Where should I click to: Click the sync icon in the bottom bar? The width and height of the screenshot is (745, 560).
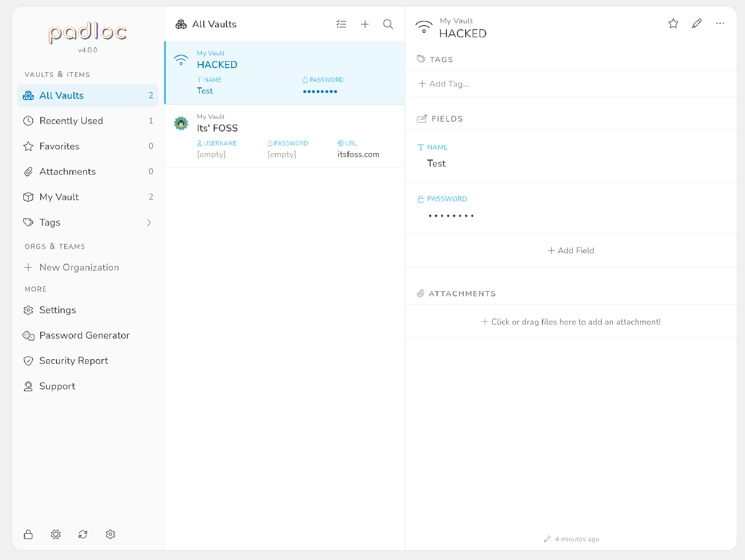83,534
